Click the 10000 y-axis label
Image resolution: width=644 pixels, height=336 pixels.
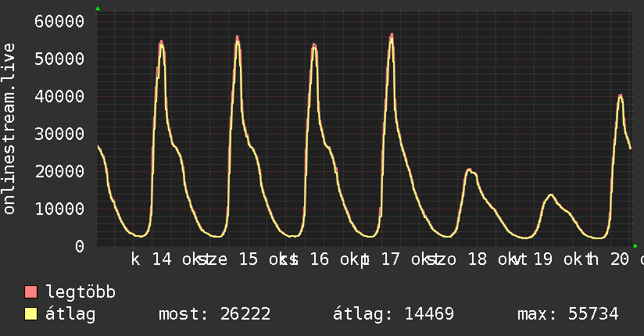[59, 209]
